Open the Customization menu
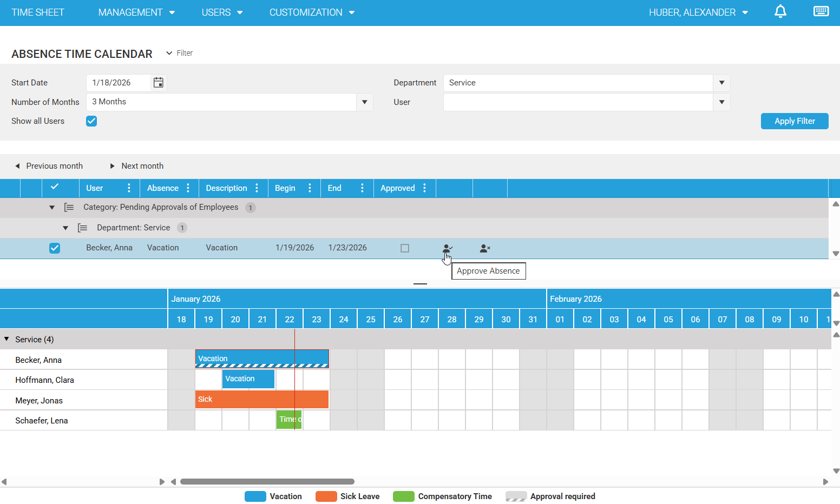The image size is (840, 504). [x=312, y=12]
